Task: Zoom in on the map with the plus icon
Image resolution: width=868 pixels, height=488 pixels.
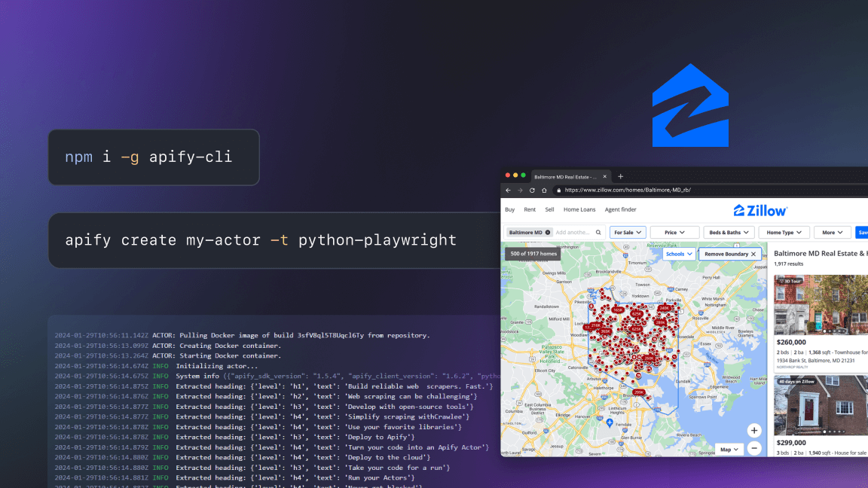Action: point(754,429)
